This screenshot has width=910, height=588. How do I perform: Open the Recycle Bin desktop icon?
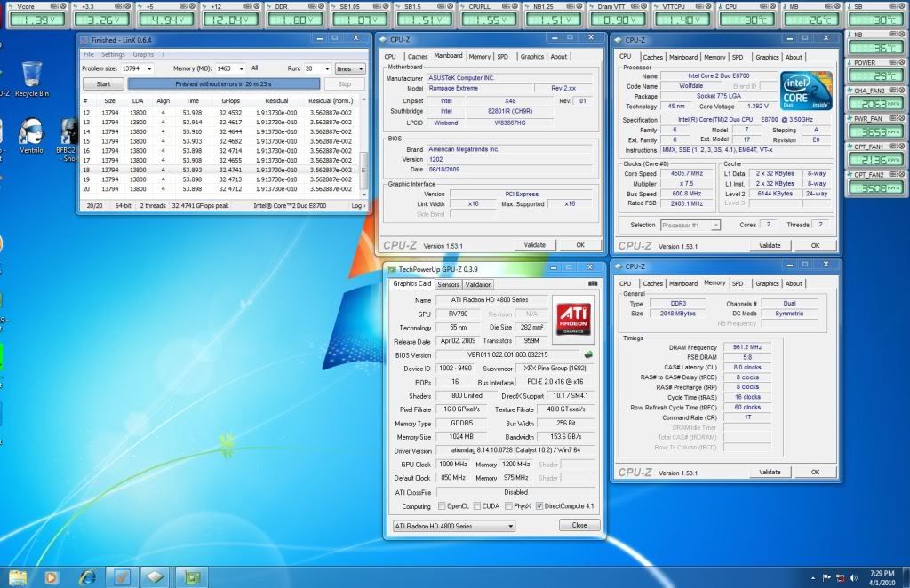point(31,79)
